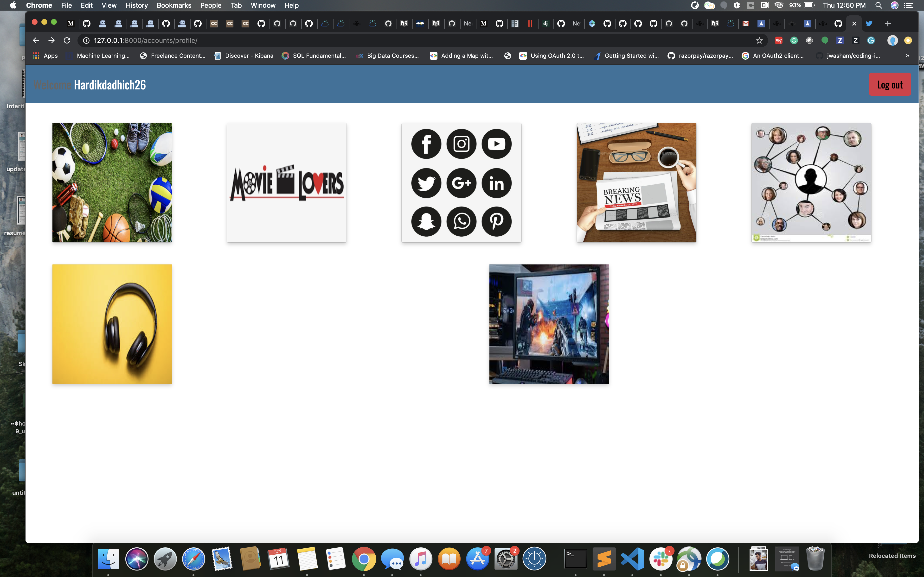Open Slack in the dock
Screen dimensions: 924x577
[x=661, y=559]
